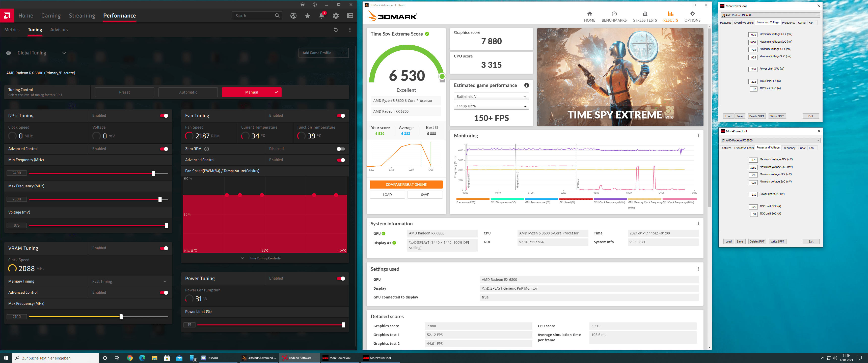The height and width of the screenshot is (363, 868).
Task: Open 3DMark OPTIONS gear
Action: [692, 16]
